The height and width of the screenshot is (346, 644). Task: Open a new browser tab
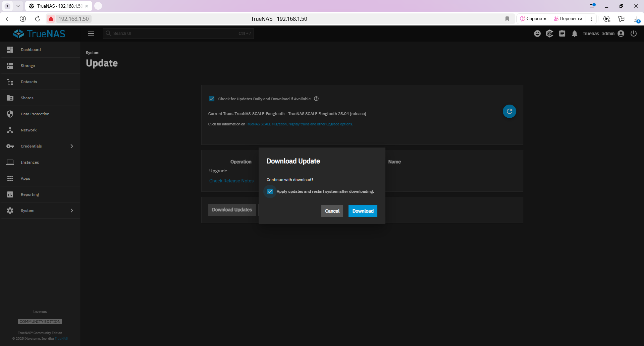click(98, 6)
